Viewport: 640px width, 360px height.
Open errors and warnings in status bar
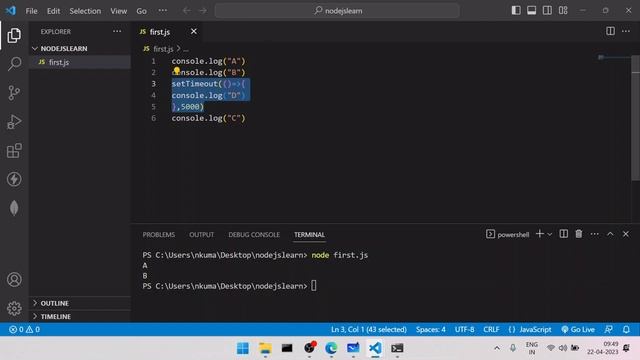coord(24,329)
